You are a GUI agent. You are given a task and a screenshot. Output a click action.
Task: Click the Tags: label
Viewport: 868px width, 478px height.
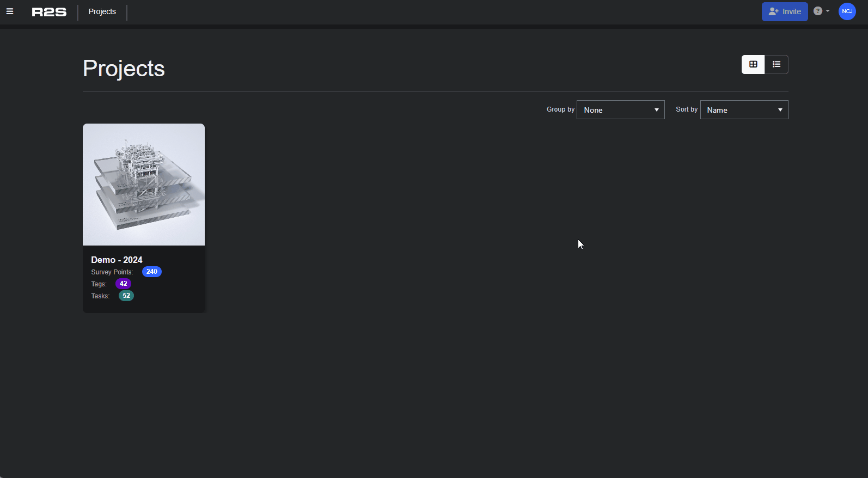coord(99,284)
